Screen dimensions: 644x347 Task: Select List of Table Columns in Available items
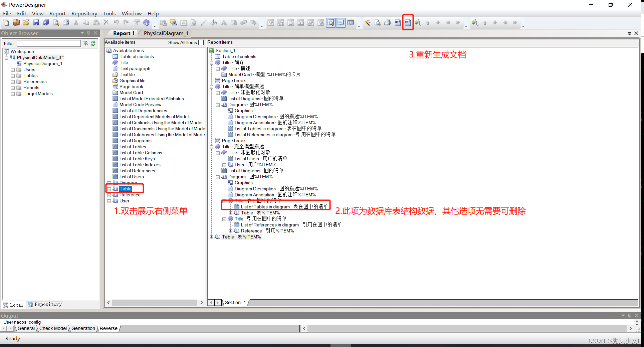coord(141,153)
